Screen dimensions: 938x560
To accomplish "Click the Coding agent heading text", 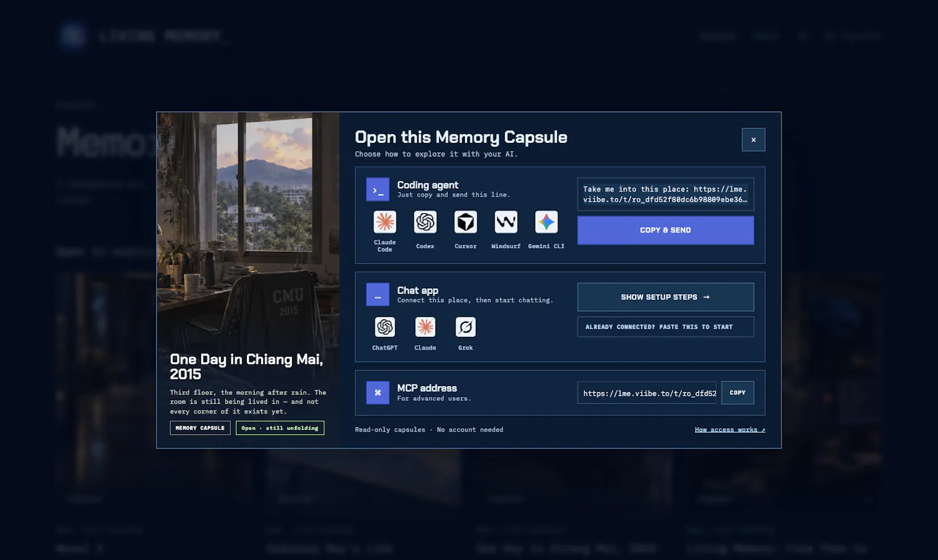I will (x=427, y=185).
